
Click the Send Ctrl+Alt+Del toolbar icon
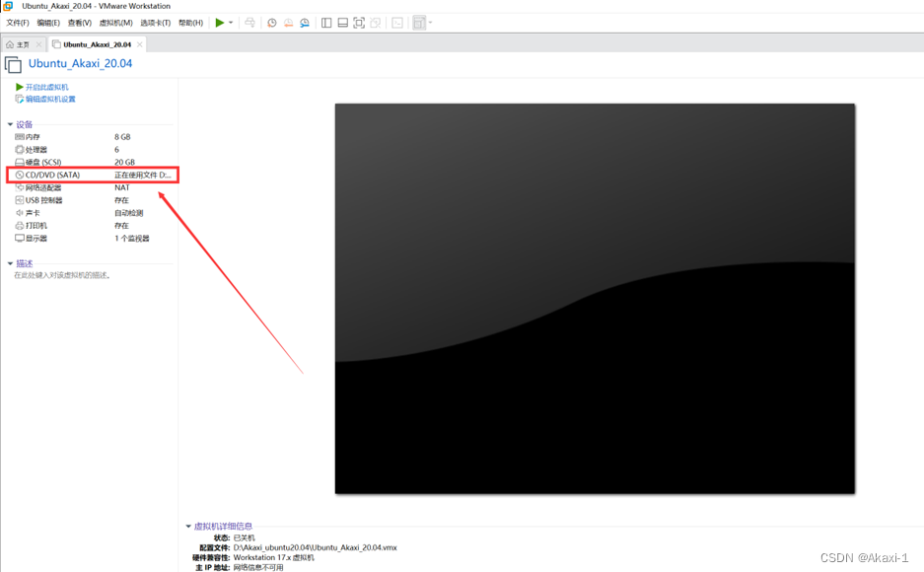[x=249, y=23]
